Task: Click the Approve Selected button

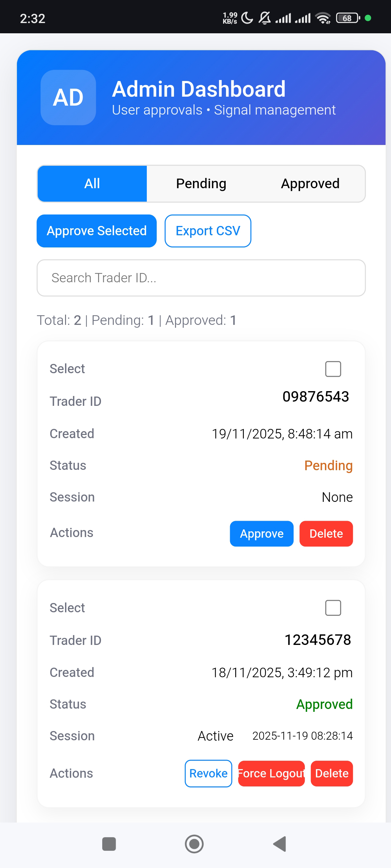Action: point(96,231)
